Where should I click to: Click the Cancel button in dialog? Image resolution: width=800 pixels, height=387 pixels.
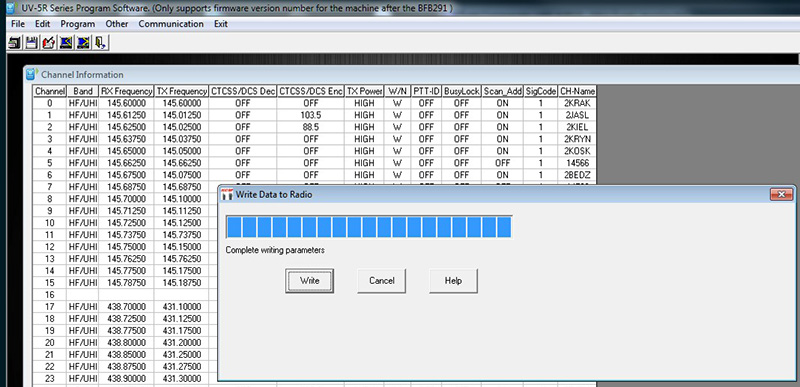pyautogui.click(x=382, y=281)
